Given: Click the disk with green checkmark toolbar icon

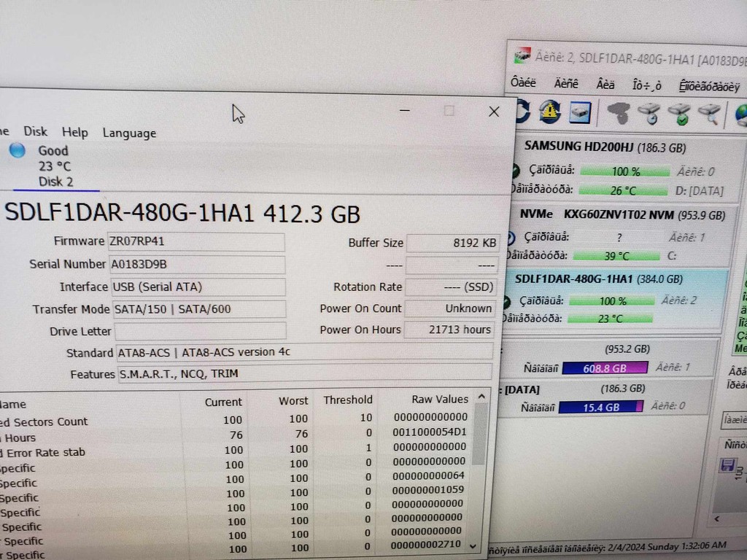Looking at the screenshot, I should [x=679, y=115].
